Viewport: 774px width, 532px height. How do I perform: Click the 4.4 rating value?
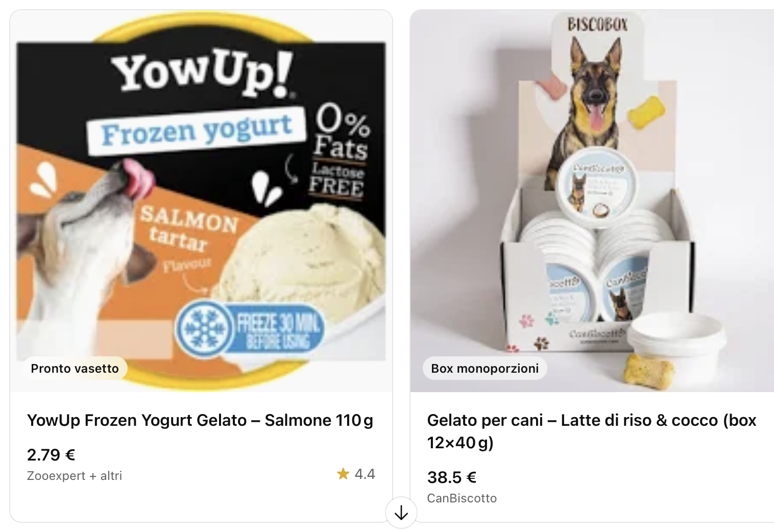point(365,474)
